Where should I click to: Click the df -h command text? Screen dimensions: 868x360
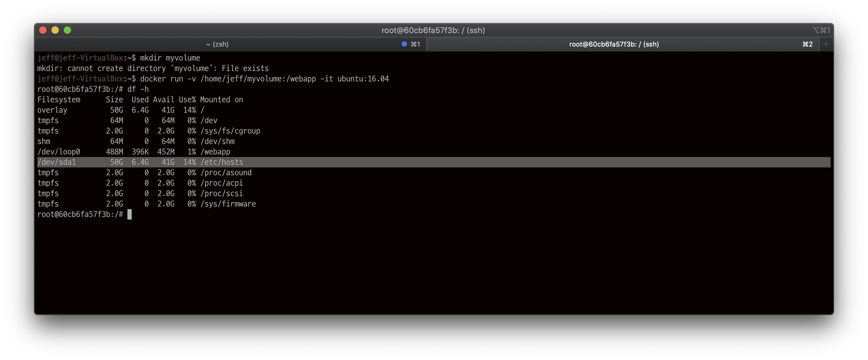[x=138, y=89]
